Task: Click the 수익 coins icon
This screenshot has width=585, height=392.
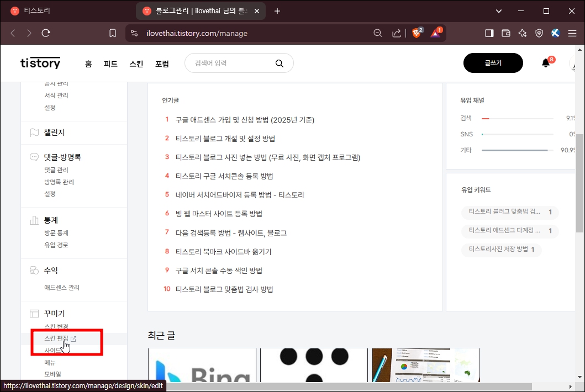Action: [35, 270]
